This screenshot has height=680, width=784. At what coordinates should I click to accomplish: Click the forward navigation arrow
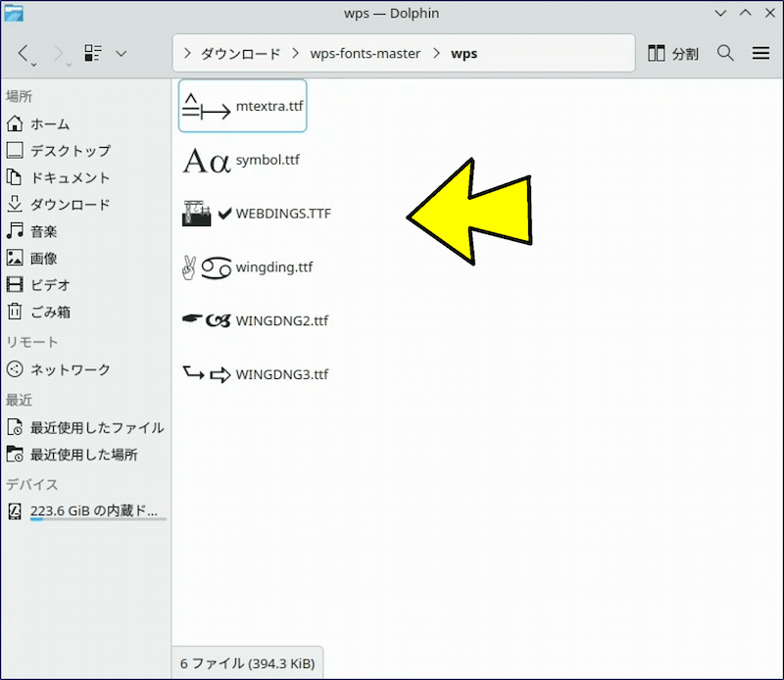[x=59, y=53]
